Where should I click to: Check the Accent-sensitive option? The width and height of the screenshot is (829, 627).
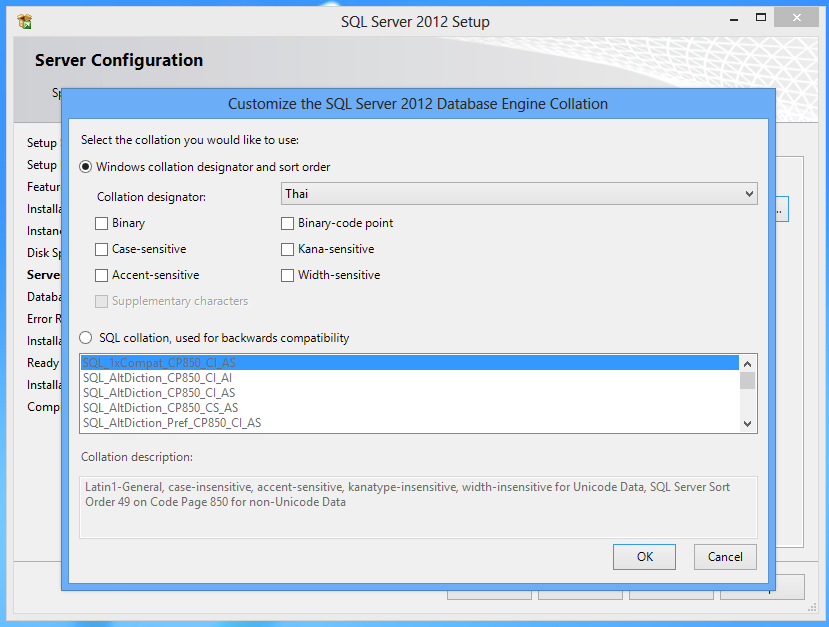[101, 275]
